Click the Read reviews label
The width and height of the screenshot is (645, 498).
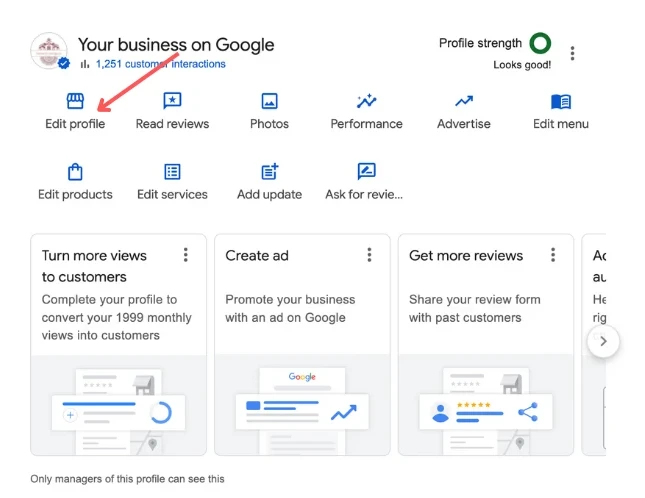(x=172, y=124)
